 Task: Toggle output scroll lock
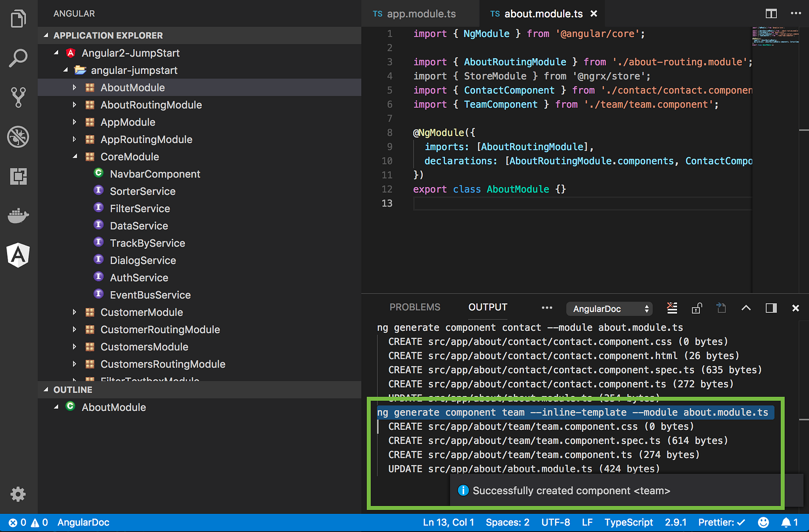(697, 308)
